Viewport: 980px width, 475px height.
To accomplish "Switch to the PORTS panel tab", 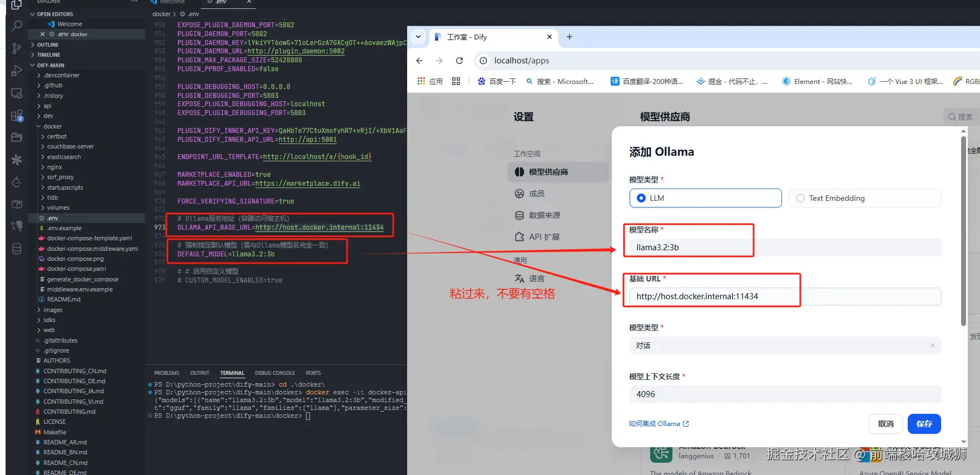I will 313,373.
